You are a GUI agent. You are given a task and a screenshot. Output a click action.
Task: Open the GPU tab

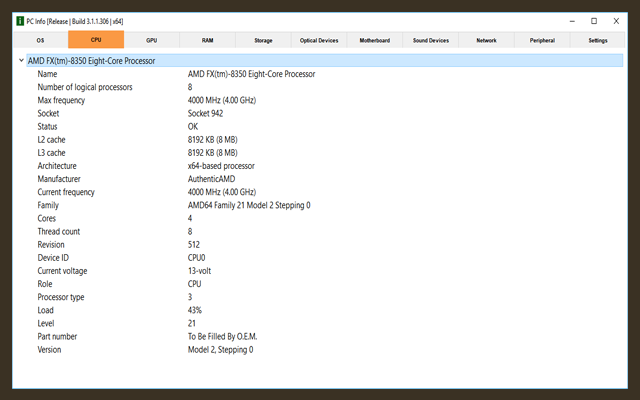pos(151,40)
